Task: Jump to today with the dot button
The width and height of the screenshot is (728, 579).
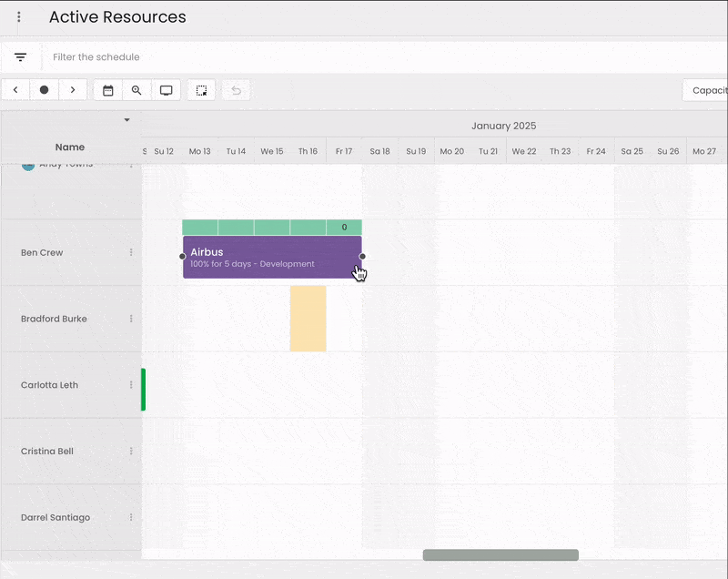Action: pyautogui.click(x=44, y=89)
